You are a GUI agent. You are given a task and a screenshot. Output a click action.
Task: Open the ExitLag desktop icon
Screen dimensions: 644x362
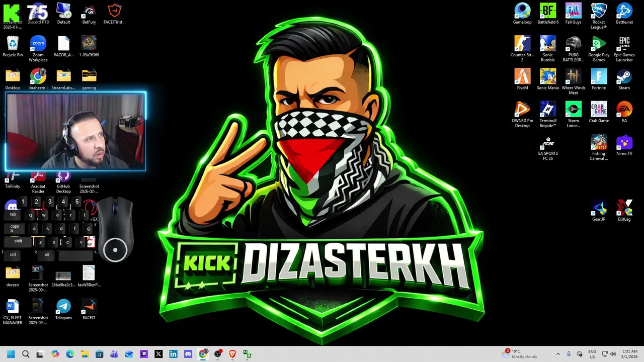click(x=624, y=211)
